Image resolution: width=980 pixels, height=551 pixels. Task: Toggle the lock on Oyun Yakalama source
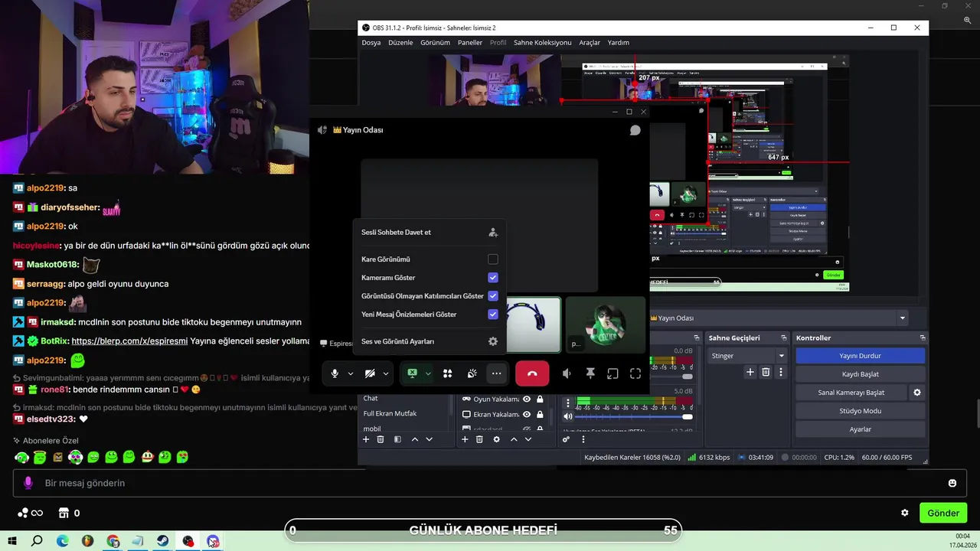click(540, 399)
